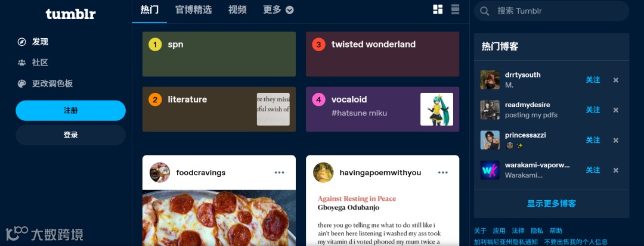Show more blogs via 显示更多博客
This screenshot has width=644, height=246.
coord(552,203)
